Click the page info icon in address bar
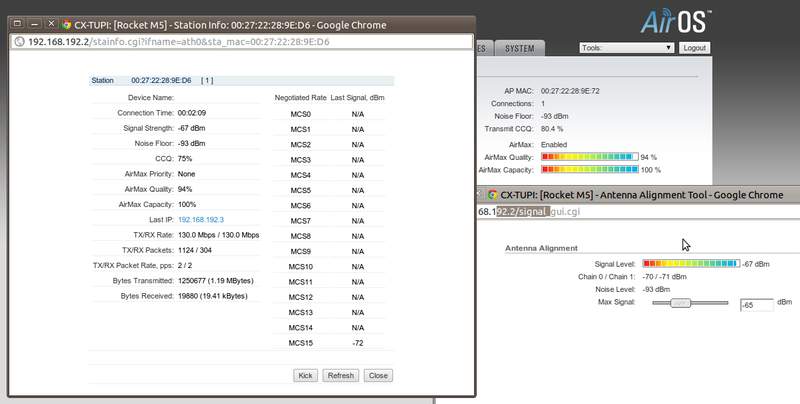The width and height of the screenshot is (800, 404). click(x=19, y=42)
